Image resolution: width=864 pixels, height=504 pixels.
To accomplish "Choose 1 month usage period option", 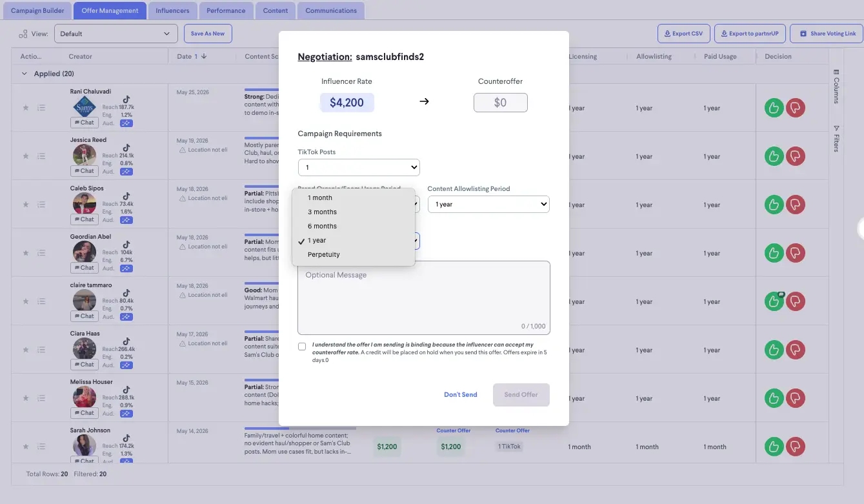I will tap(353, 197).
